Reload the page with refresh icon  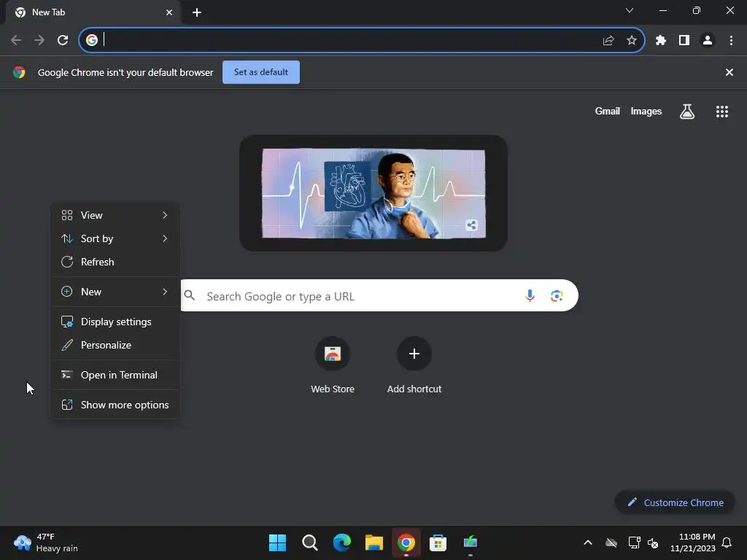[63, 41]
